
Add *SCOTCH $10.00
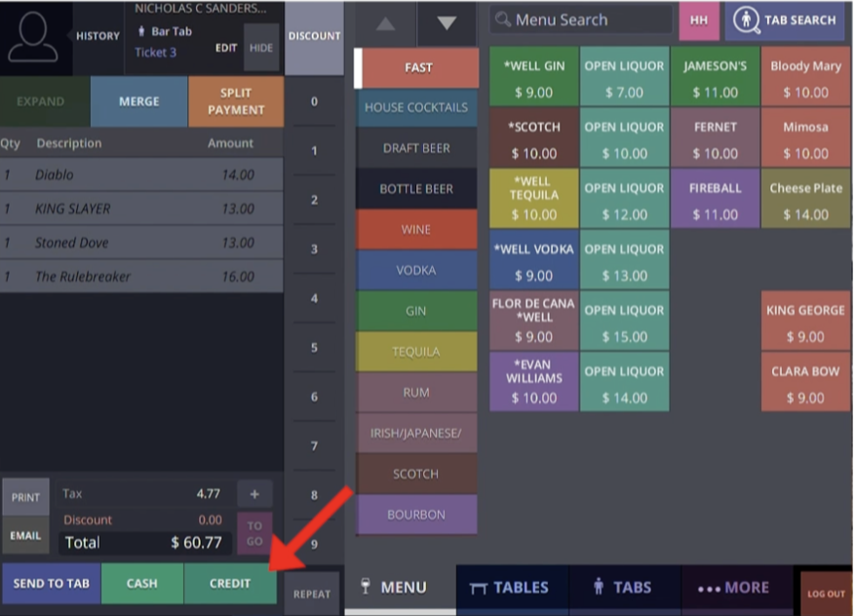(x=534, y=137)
